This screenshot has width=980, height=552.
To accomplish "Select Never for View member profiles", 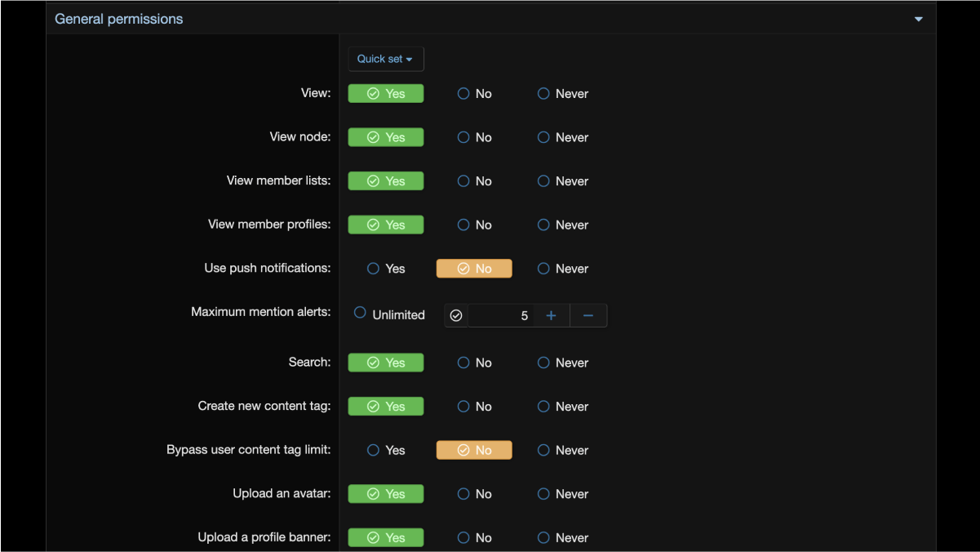I will pos(562,225).
